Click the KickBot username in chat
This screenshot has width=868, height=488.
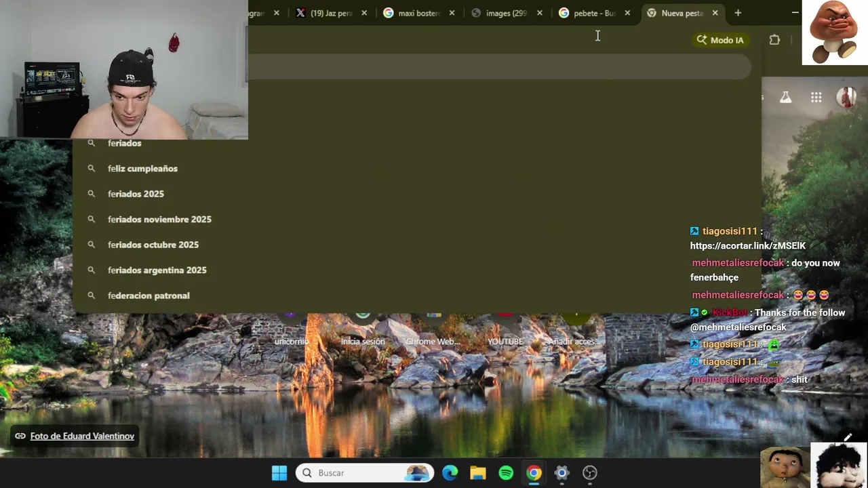point(730,312)
